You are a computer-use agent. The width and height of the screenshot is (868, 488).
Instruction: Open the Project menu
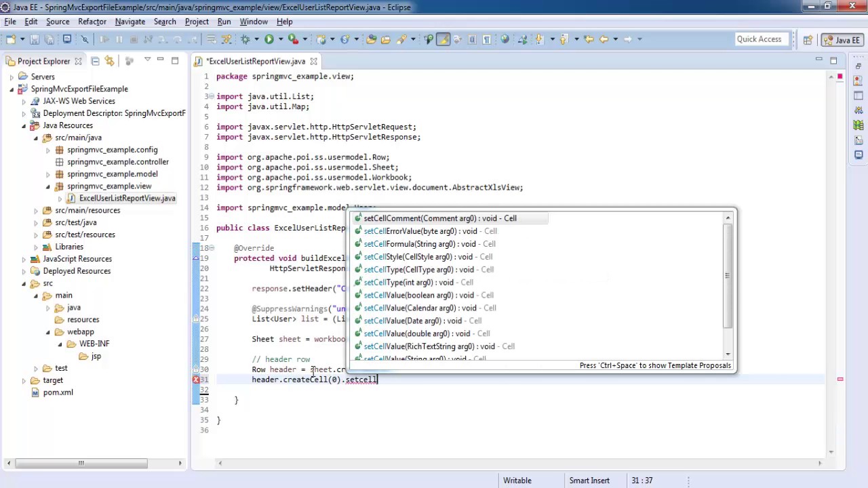[x=197, y=22]
